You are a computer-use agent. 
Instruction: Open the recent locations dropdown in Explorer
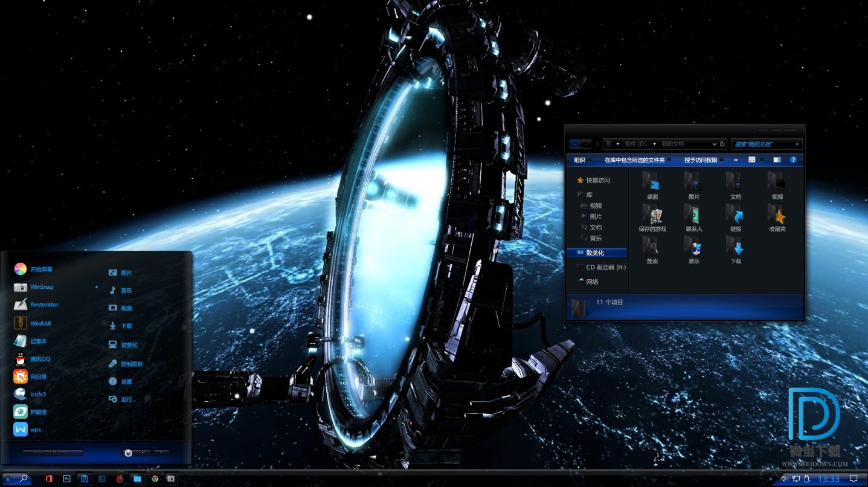coord(597,144)
